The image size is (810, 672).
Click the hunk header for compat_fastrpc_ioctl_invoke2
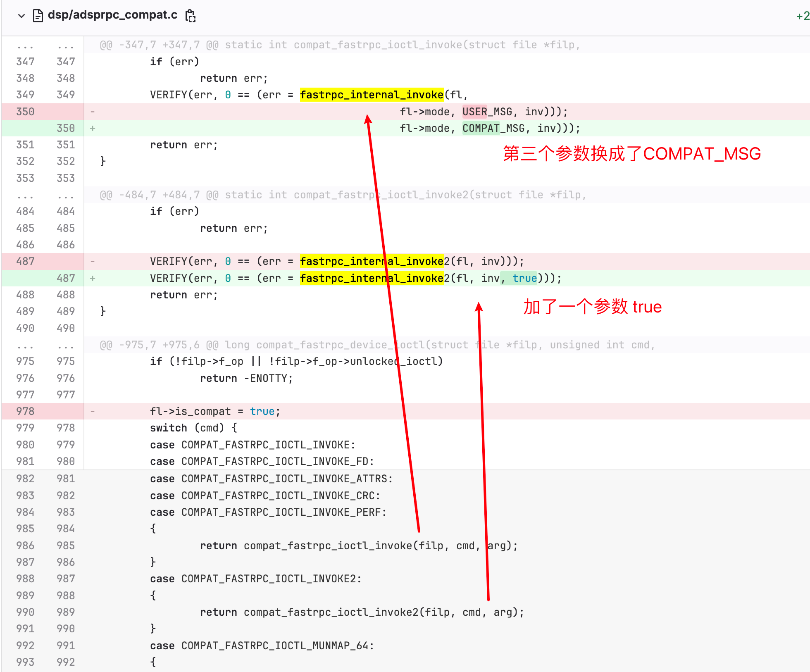pos(343,195)
